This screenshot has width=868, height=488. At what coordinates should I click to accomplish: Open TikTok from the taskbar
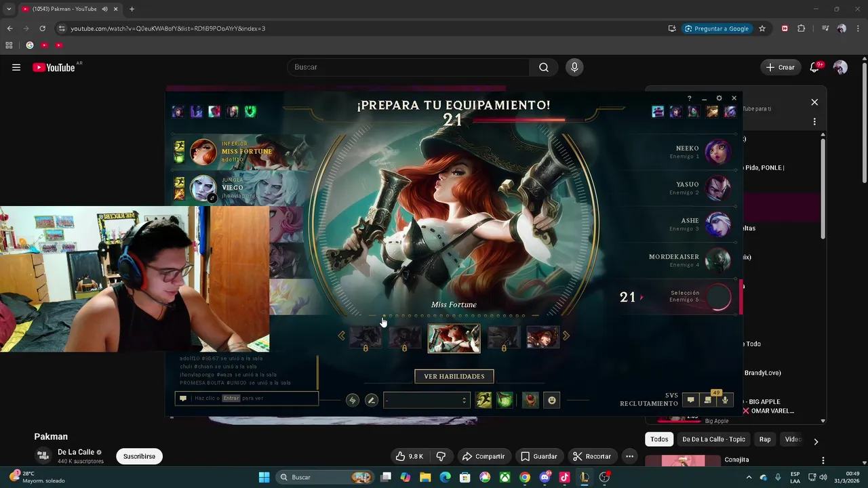pyautogui.click(x=564, y=477)
